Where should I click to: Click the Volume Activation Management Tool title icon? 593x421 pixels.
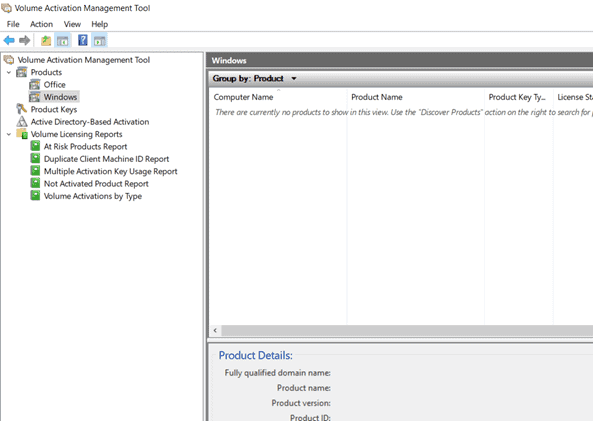click(6, 8)
